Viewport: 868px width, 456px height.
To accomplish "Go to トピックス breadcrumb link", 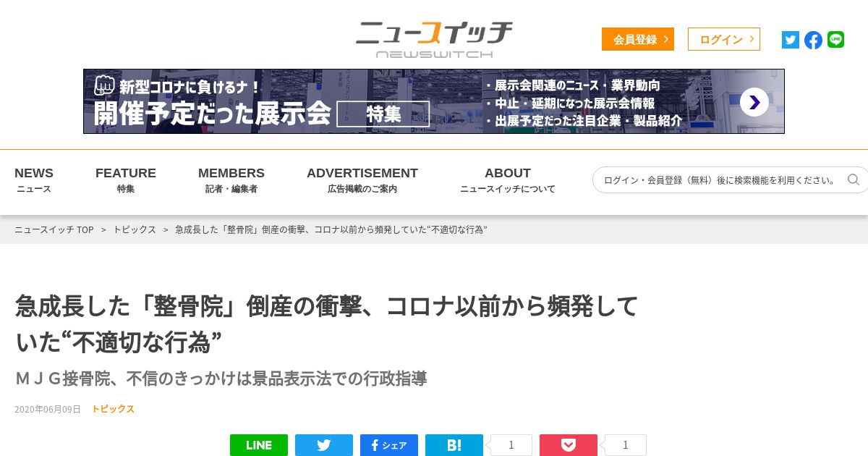I will (135, 229).
